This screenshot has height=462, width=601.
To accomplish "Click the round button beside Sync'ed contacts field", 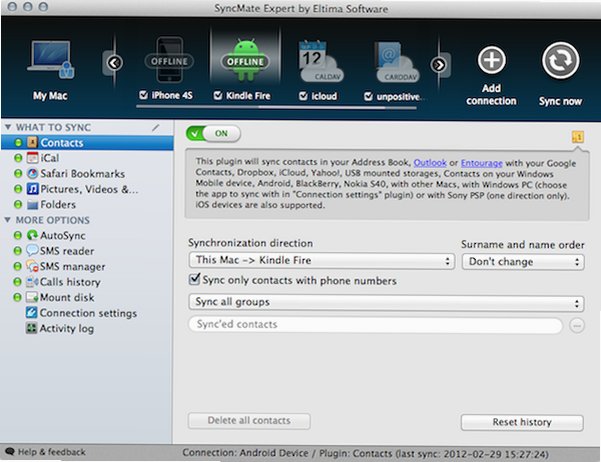I will click(577, 326).
